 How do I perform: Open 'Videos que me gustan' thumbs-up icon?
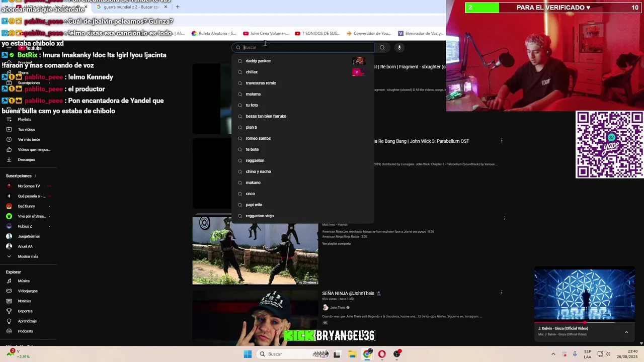point(9,149)
